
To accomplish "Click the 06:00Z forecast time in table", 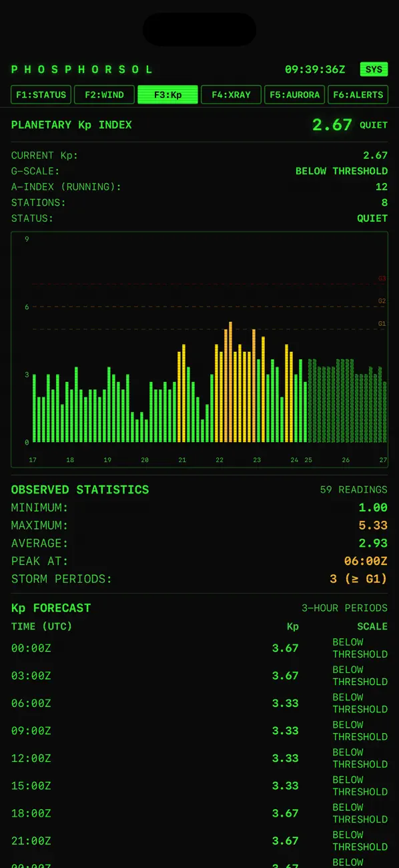I will (31, 703).
